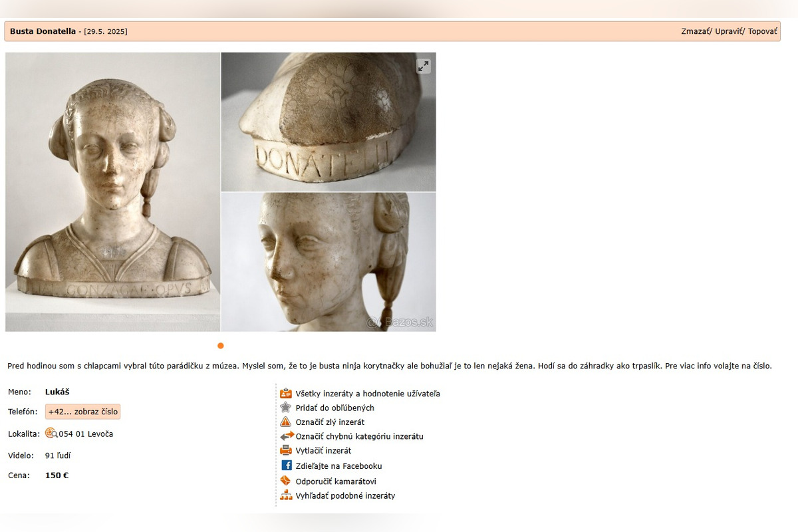The image size is (798, 532).
Task: Expand the photo gallery to fullscreen
Action: 424,66
